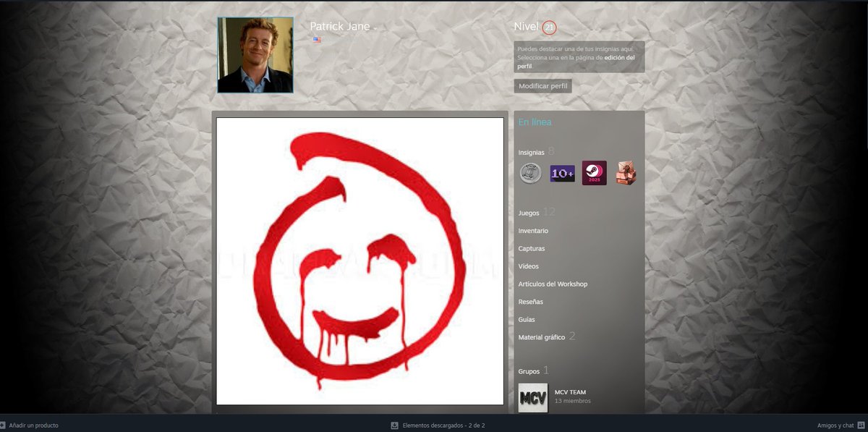The width and height of the screenshot is (868, 432).
Task: Open Elementos descargados - 2 de 2
Action: pyautogui.click(x=443, y=425)
